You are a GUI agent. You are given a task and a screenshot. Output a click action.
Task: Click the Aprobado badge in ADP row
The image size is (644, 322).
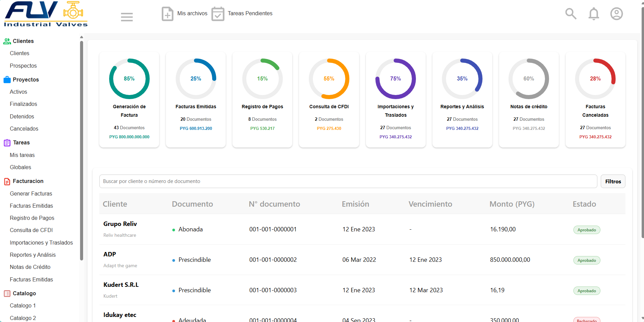coord(587,260)
